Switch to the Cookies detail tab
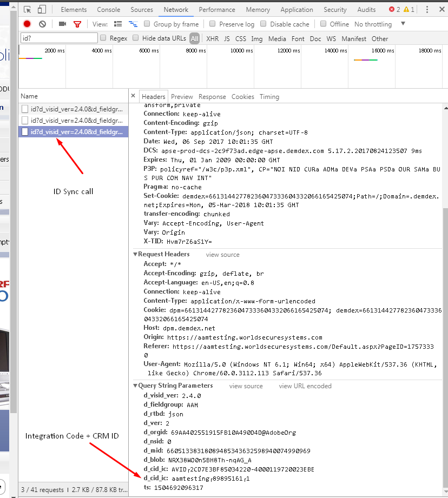Image resolution: width=448 pixels, height=498 pixels. pos(243,97)
